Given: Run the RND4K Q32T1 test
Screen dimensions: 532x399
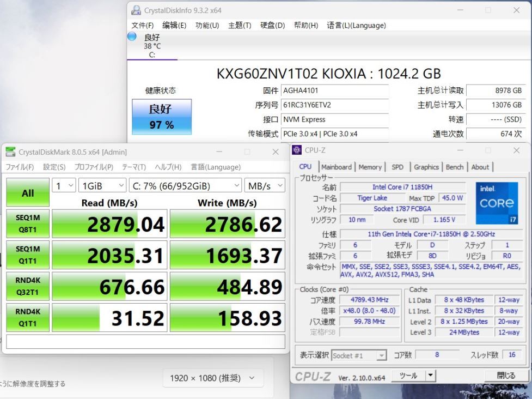Looking at the screenshot, I should [28, 286].
